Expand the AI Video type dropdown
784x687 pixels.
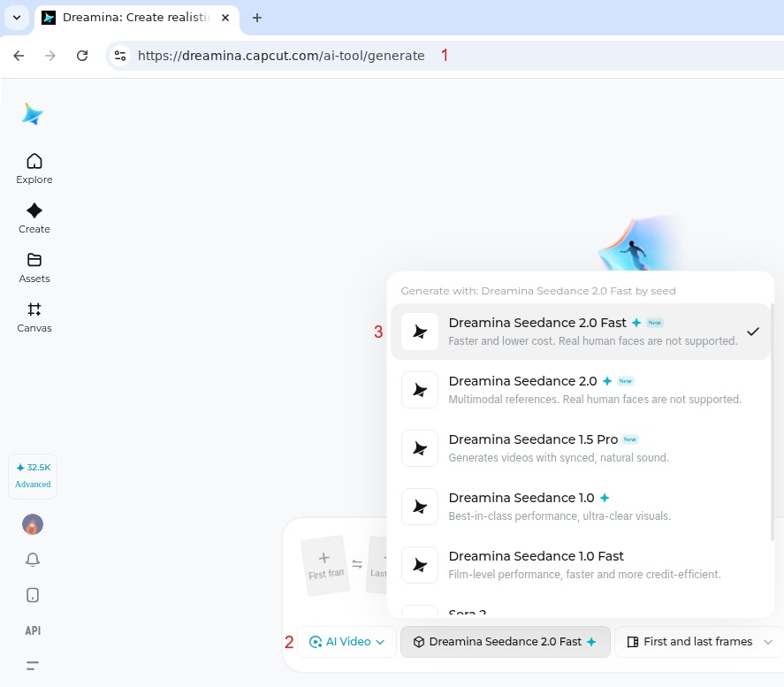tap(347, 642)
